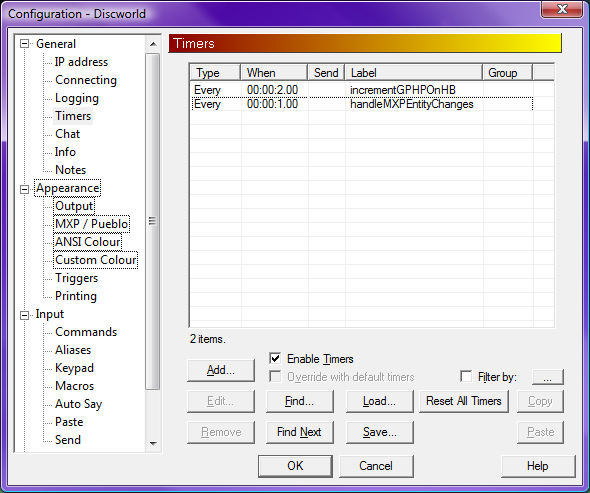Toggle the Enable Timers checkbox

pos(275,358)
